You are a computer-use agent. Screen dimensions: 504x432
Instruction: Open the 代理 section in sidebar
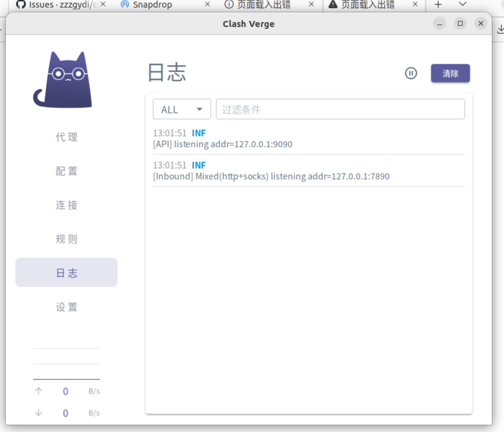[67, 137]
